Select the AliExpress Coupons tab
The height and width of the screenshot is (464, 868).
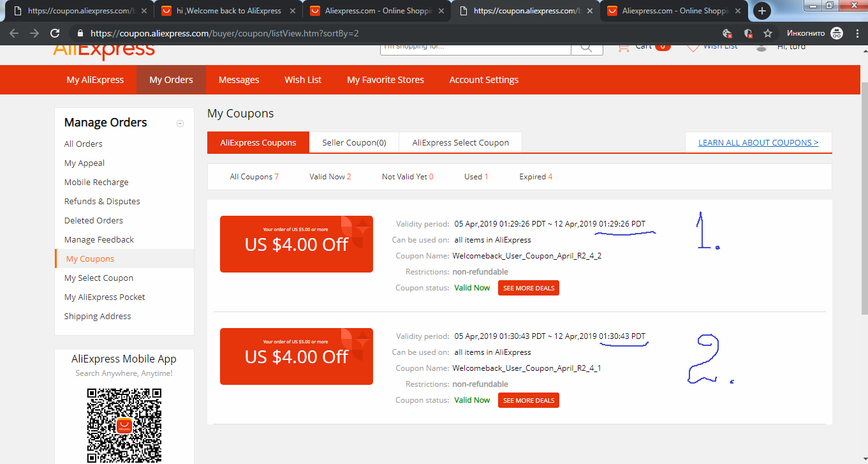click(258, 142)
